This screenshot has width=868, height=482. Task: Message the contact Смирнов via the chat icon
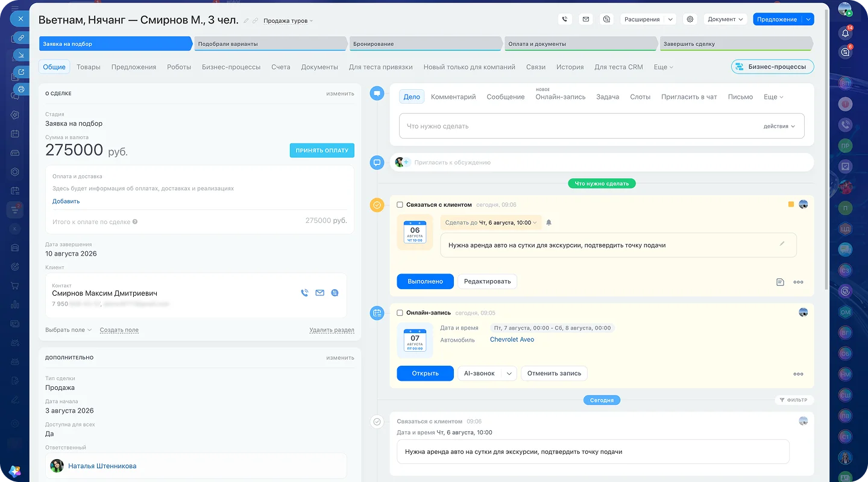tap(335, 293)
